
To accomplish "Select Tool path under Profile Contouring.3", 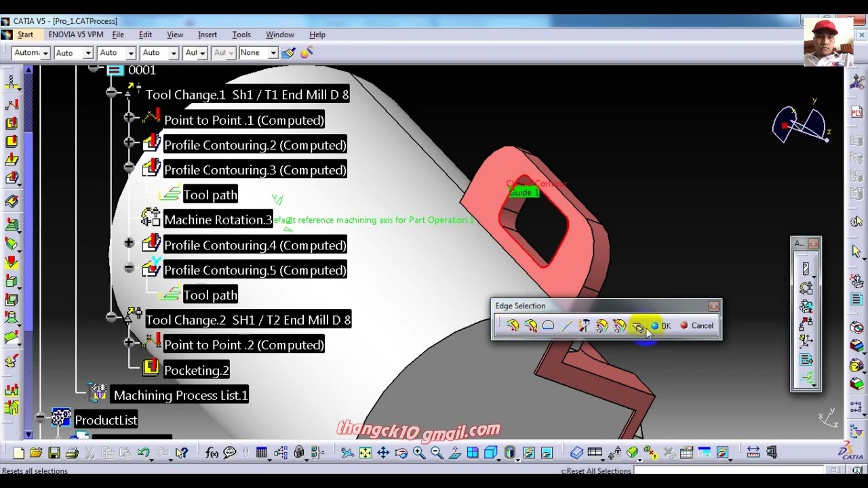I will [x=210, y=195].
